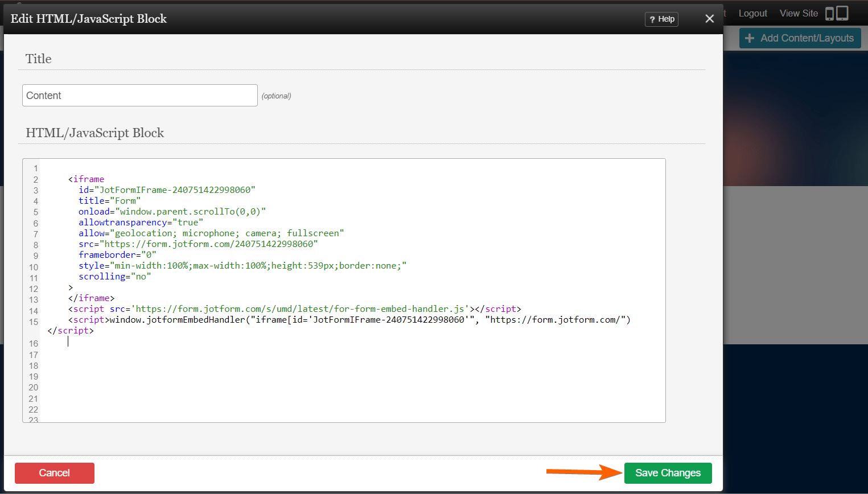Select View Site in the top bar
The width and height of the screenshot is (868, 494).
pos(799,13)
